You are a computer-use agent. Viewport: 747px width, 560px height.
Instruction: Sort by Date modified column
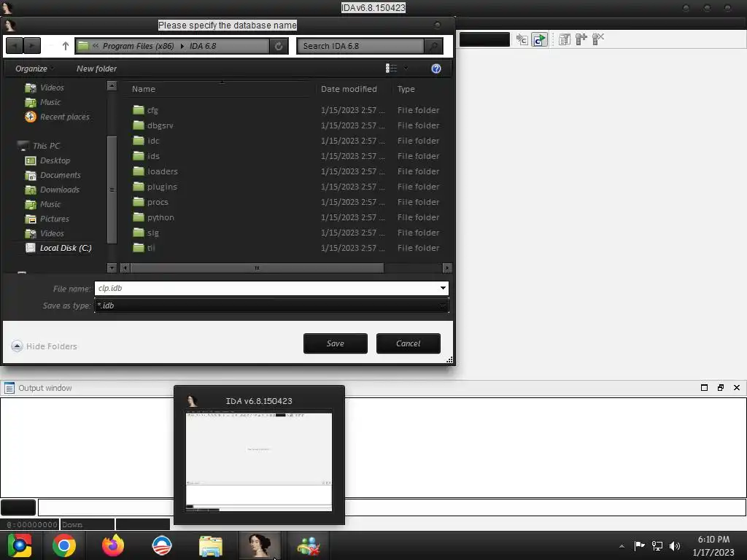pos(349,89)
